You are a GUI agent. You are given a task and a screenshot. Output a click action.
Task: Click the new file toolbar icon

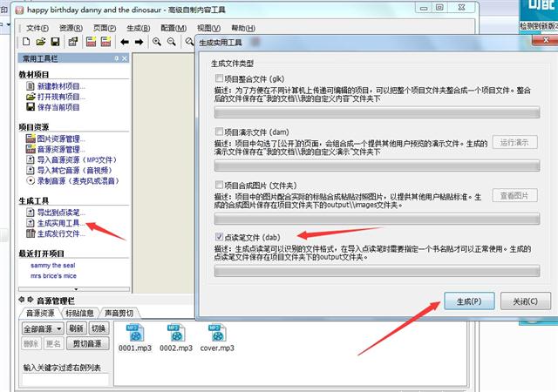(26, 42)
